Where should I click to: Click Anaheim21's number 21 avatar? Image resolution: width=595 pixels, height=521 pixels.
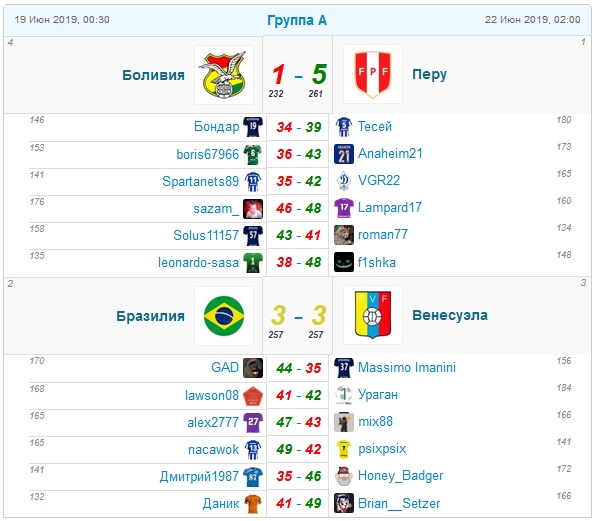[344, 154]
